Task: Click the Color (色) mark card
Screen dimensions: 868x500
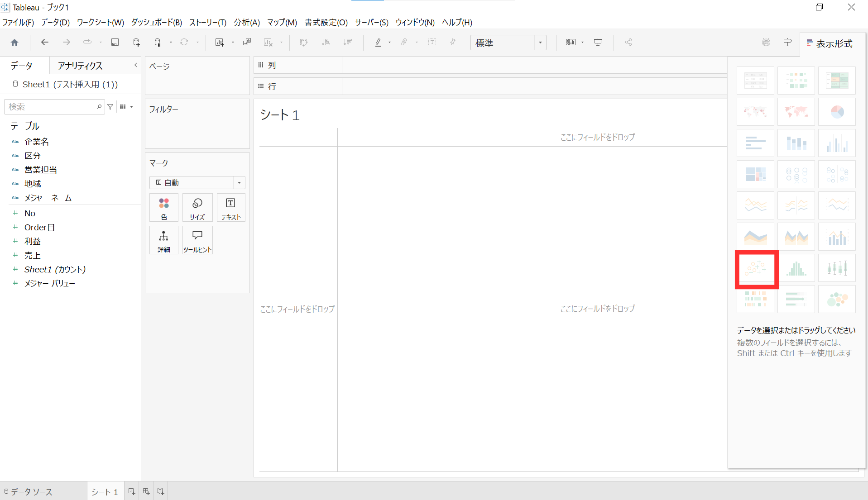Action: click(163, 208)
